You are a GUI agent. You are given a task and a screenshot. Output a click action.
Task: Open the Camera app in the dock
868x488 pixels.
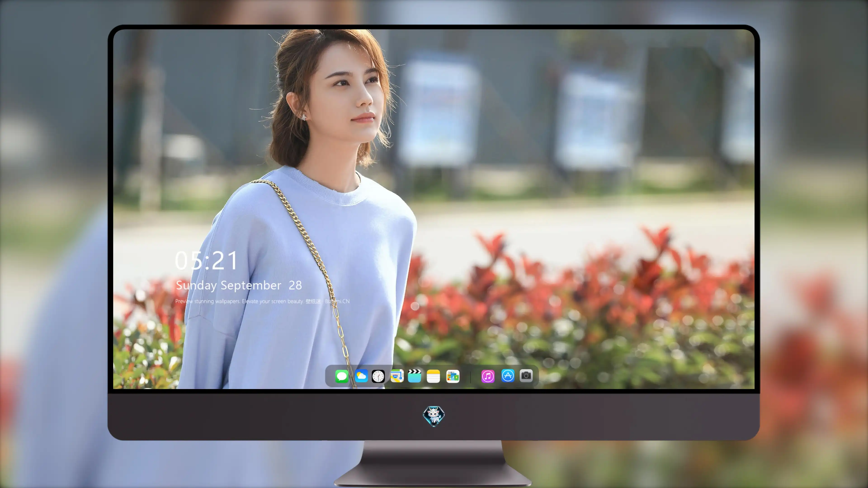coord(526,375)
